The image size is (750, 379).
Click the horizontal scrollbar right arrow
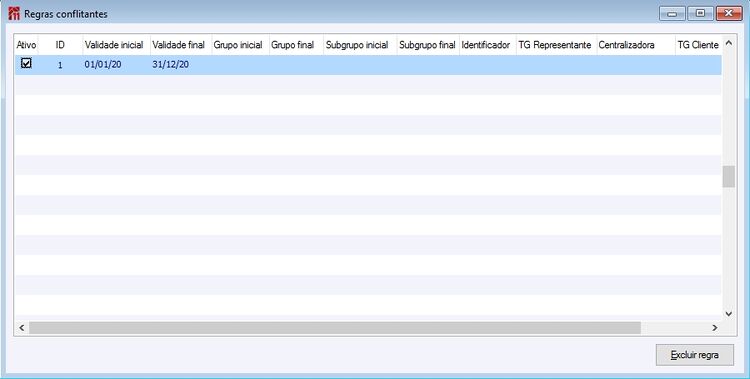(715, 328)
